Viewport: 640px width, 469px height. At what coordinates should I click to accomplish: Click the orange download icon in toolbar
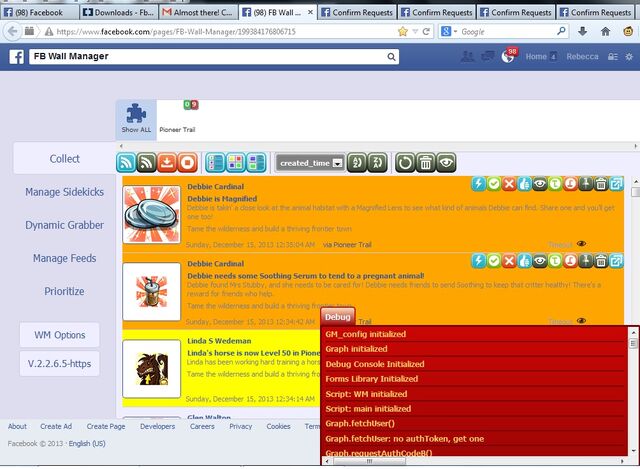(x=167, y=163)
